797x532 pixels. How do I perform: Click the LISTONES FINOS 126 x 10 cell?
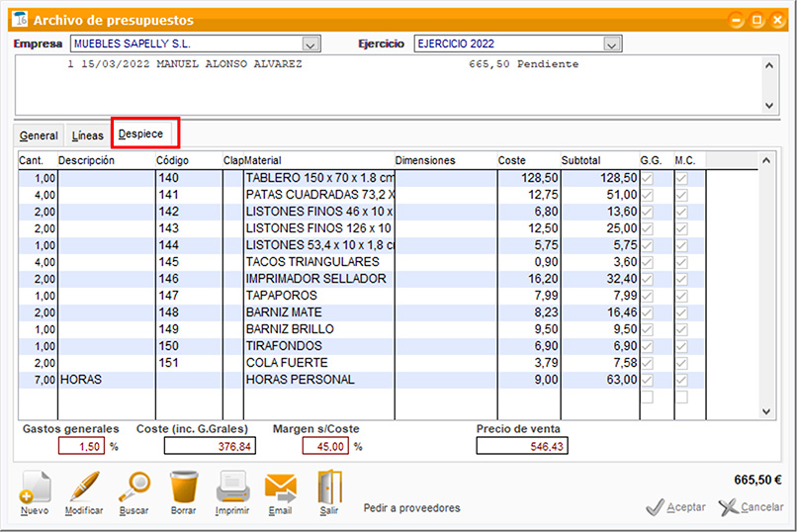click(x=319, y=228)
